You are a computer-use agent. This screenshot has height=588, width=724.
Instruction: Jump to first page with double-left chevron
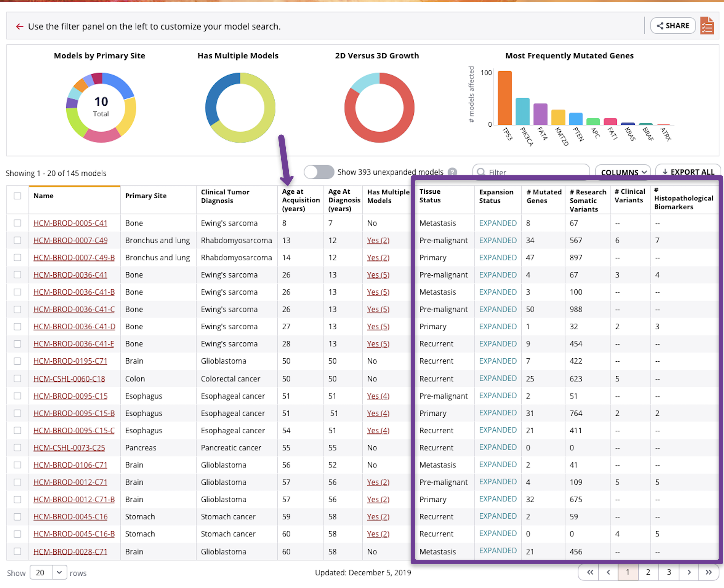click(x=590, y=572)
